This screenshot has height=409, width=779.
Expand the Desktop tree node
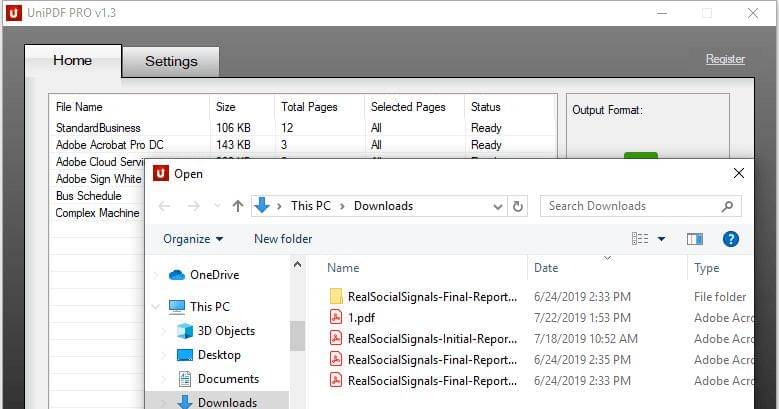click(164, 355)
